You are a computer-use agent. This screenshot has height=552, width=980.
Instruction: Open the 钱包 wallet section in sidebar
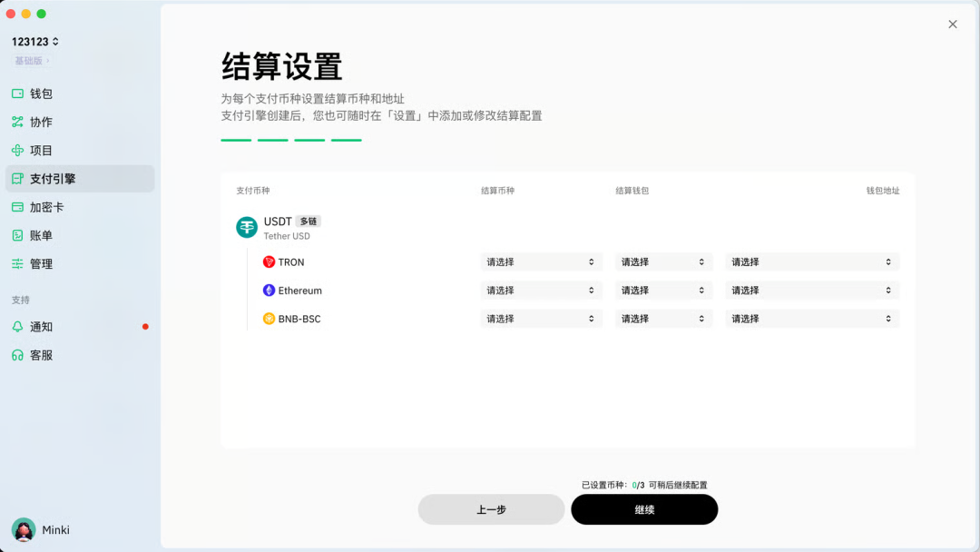point(36,93)
